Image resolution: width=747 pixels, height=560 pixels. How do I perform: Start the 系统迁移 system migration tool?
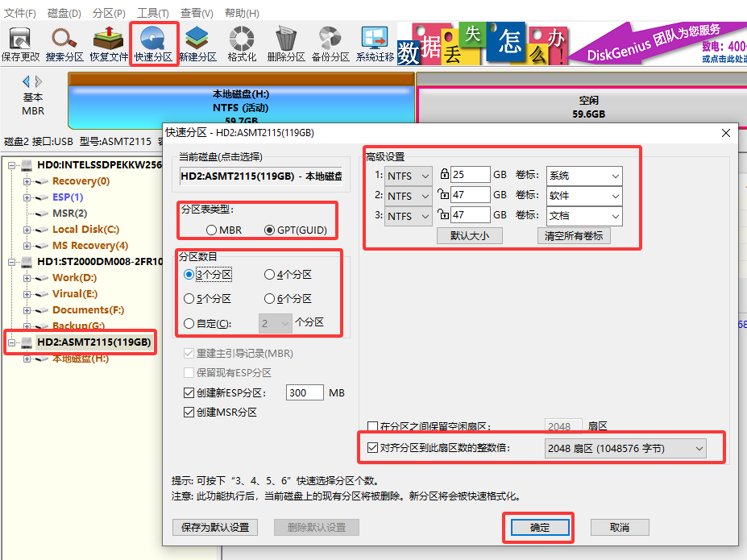375,44
